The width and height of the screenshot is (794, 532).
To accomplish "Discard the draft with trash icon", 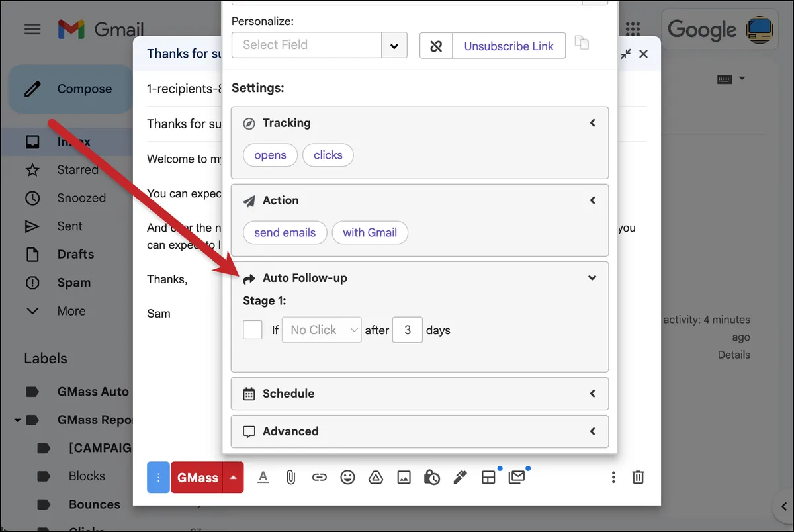I will click(x=638, y=477).
